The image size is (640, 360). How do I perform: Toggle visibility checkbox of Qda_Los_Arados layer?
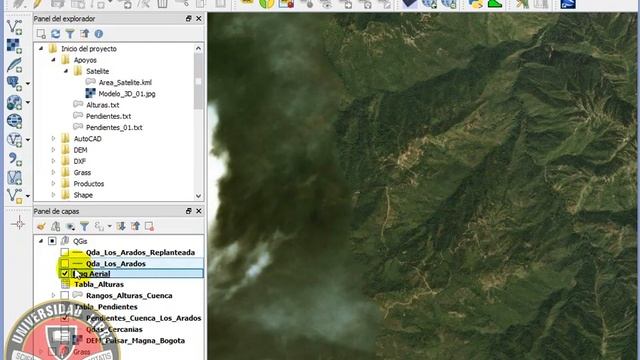pos(64,263)
